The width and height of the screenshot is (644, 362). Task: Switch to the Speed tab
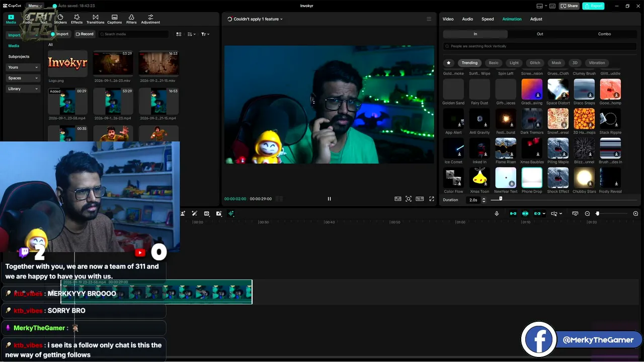[488, 19]
